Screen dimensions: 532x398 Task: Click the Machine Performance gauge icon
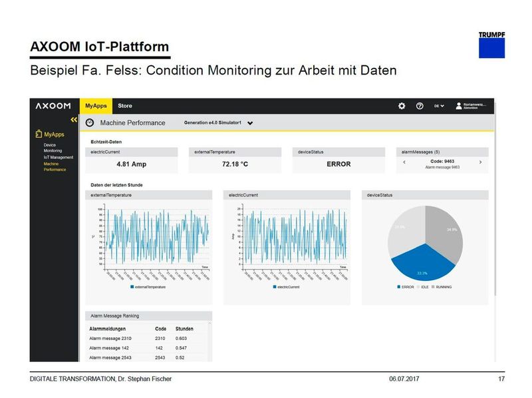click(90, 122)
